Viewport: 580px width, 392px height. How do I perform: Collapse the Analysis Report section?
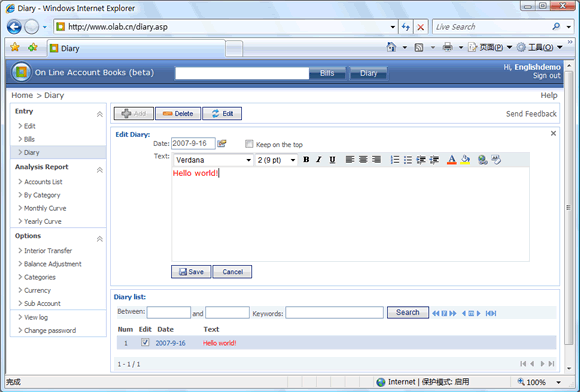point(100,170)
